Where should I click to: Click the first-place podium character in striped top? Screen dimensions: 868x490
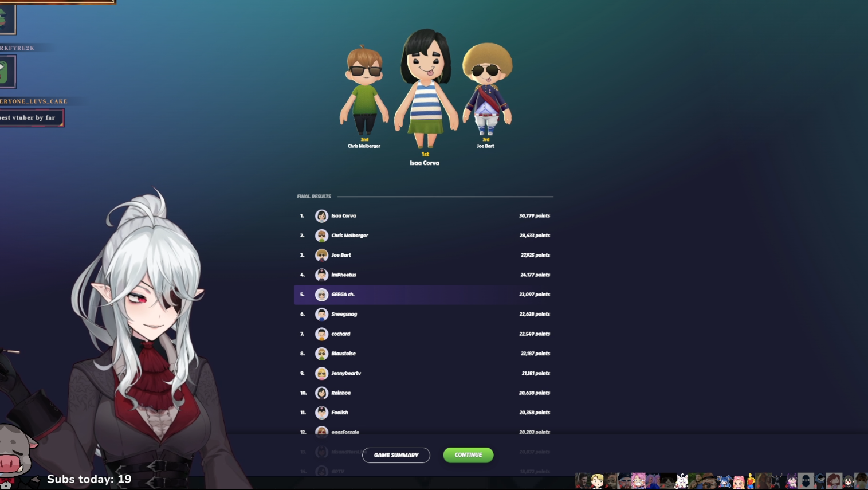(x=425, y=89)
